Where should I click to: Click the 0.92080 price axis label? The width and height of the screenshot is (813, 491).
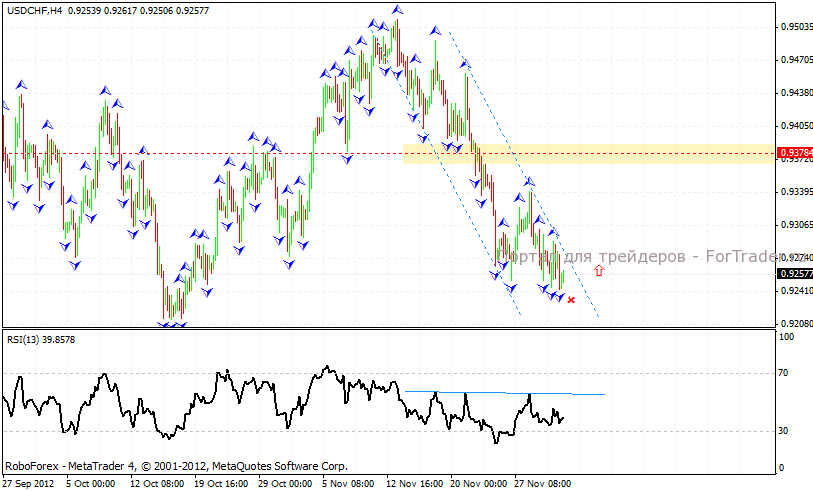[795, 324]
